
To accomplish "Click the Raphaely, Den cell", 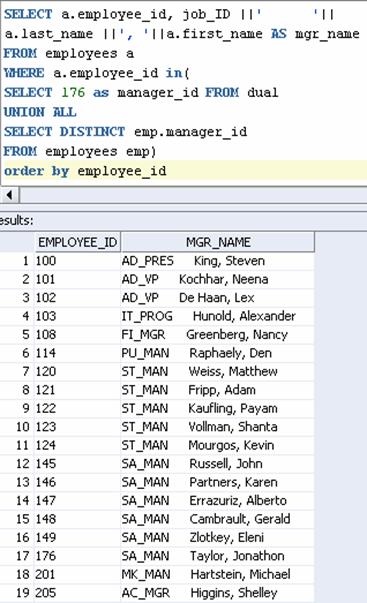I will click(217, 353).
